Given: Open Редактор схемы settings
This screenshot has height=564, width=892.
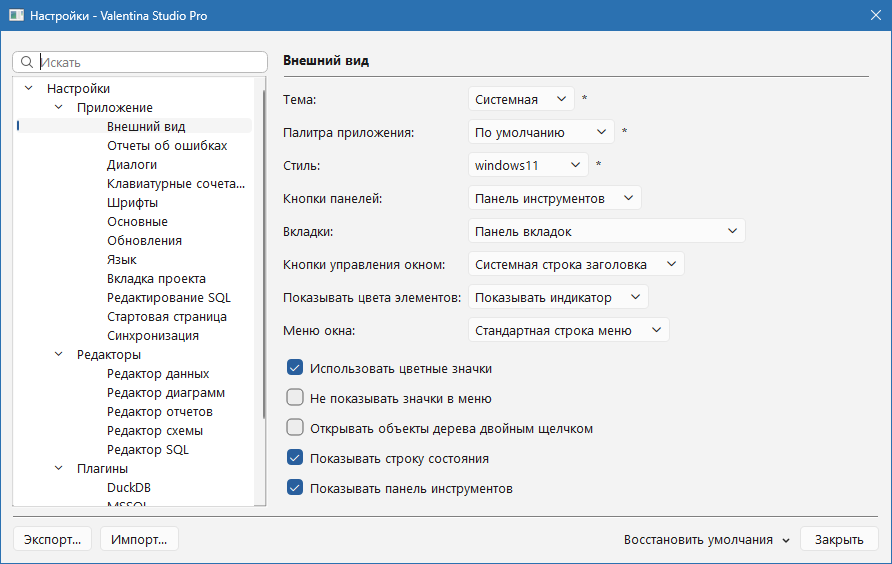Looking at the screenshot, I should 155,431.
